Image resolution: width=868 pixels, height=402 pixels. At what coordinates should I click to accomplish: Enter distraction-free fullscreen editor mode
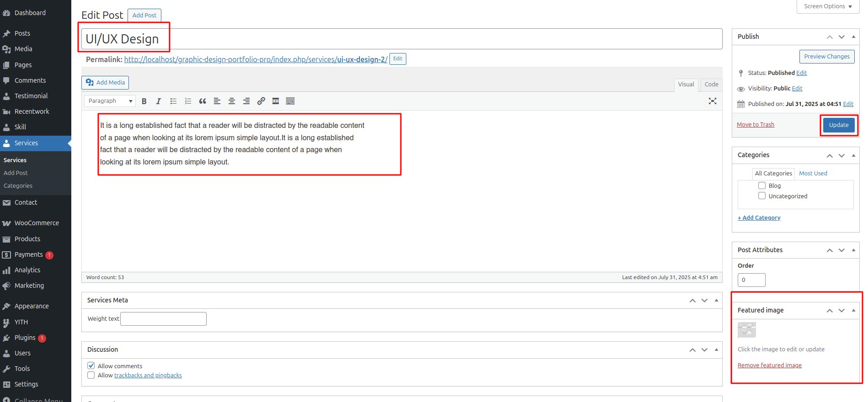[712, 101]
